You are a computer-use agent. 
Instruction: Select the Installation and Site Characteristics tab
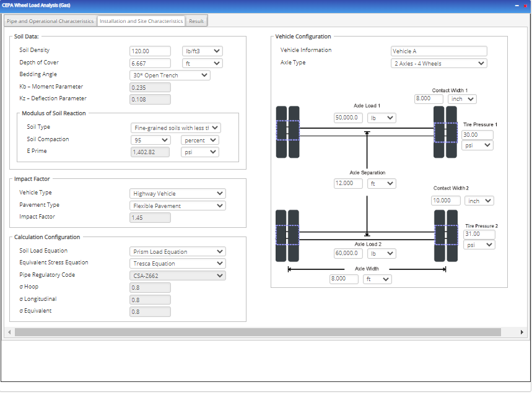click(x=139, y=20)
